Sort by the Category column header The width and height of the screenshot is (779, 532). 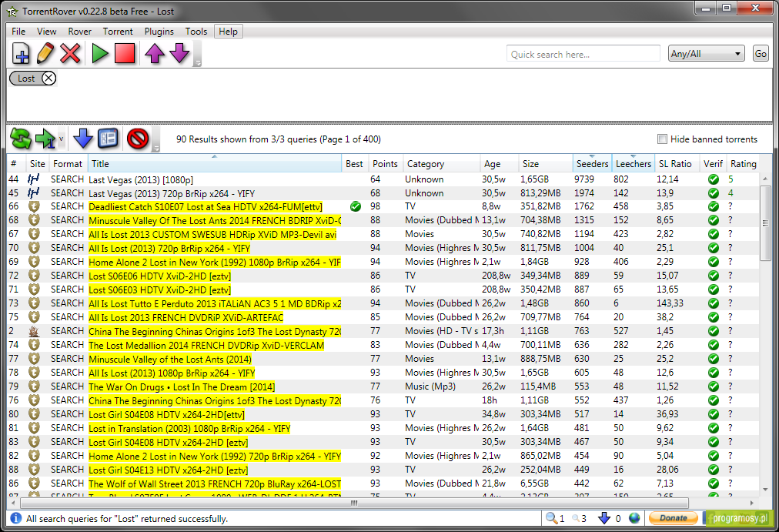point(442,163)
